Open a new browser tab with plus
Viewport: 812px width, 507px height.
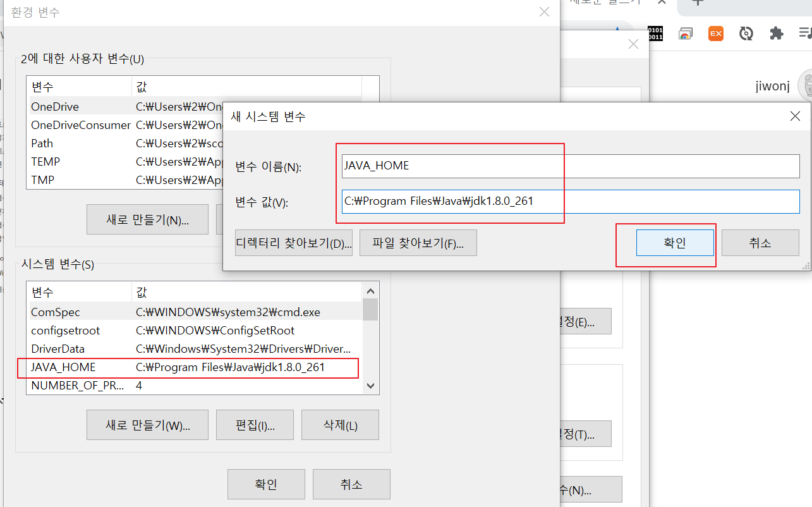(698, 3)
